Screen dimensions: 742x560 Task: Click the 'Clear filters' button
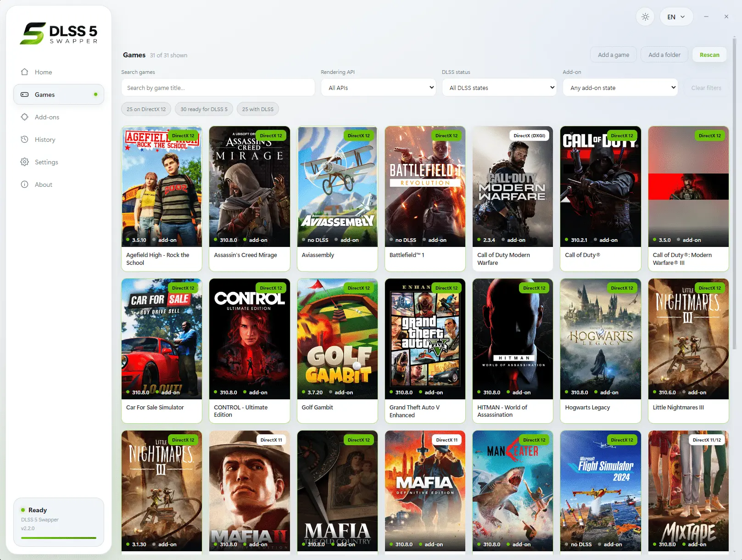pos(706,88)
